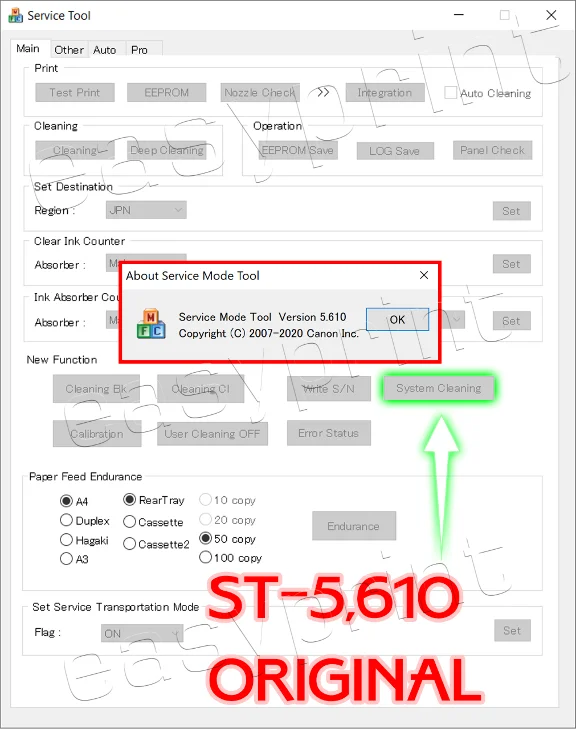576x729 pixels.
Task: Click the Write S/N button
Action: [x=329, y=388]
